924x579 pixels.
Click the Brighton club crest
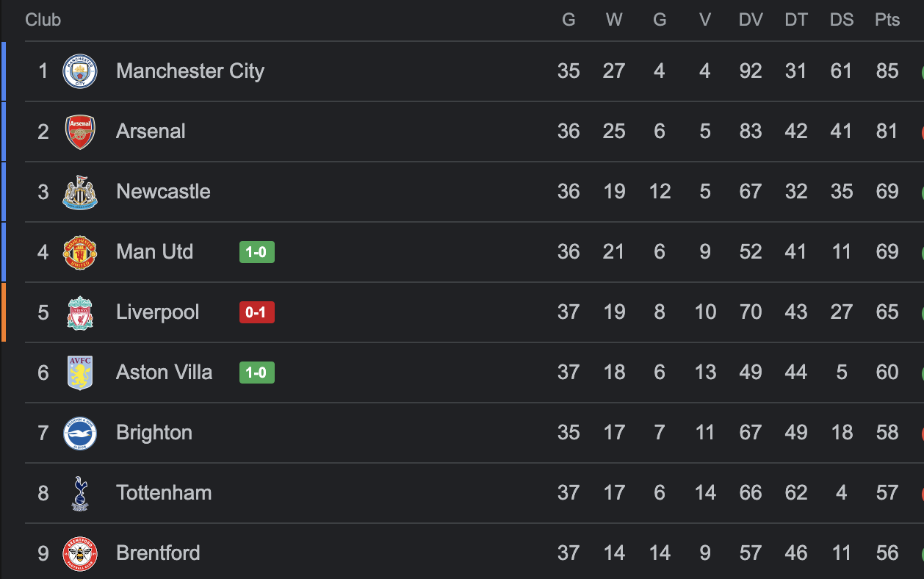pos(80,433)
